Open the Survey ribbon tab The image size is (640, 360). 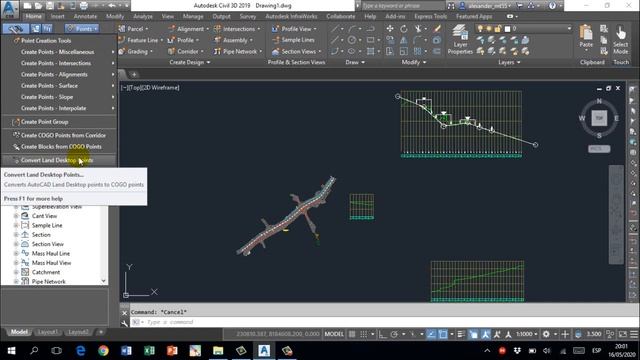point(248,16)
